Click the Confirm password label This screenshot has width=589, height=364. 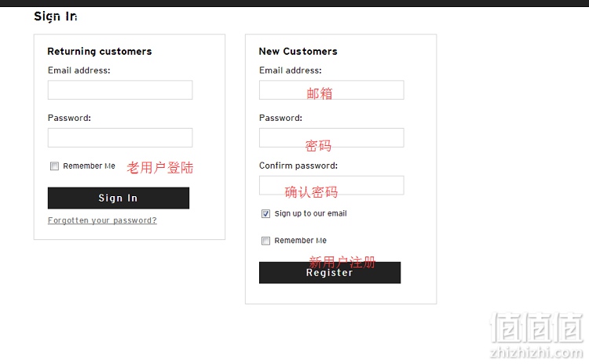click(x=298, y=166)
